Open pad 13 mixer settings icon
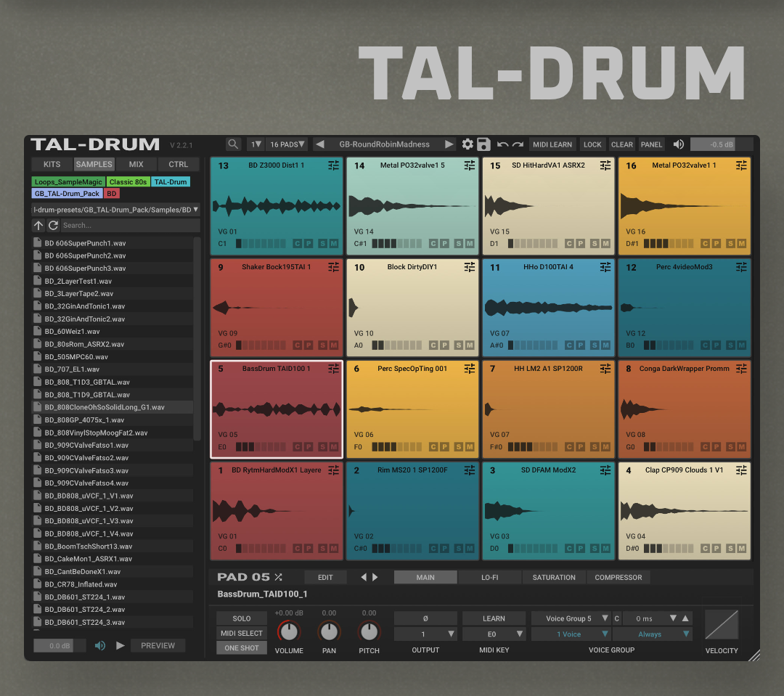Viewport: 784px width, 696px height. coord(333,165)
